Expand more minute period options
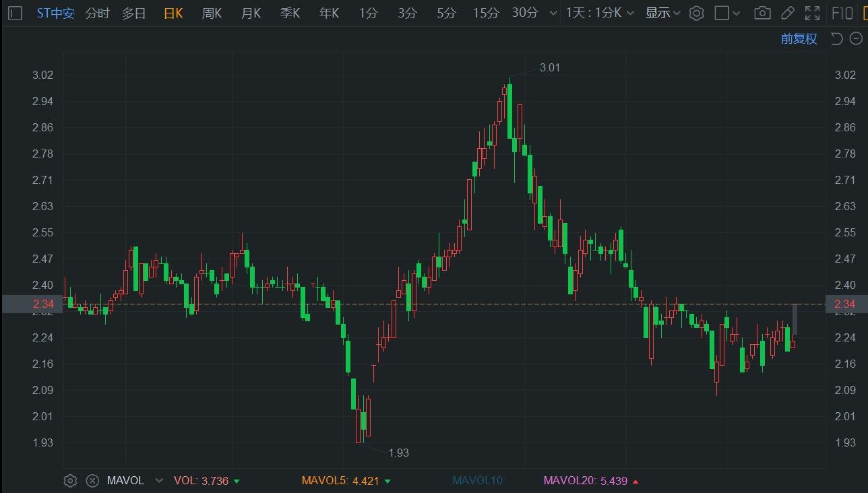Image resolution: width=868 pixels, height=493 pixels. pyautogui.click(x=553, y=13)
